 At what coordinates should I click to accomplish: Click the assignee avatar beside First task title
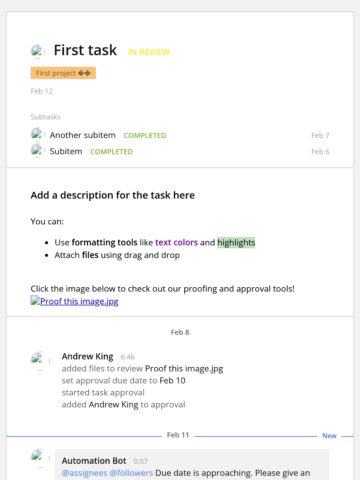(38, 51)
